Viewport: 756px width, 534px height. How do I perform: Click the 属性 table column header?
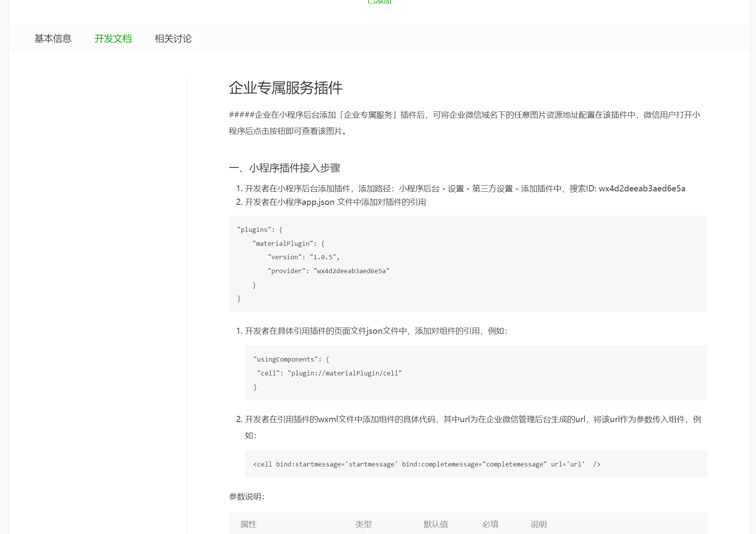click(x=248, y=524)
